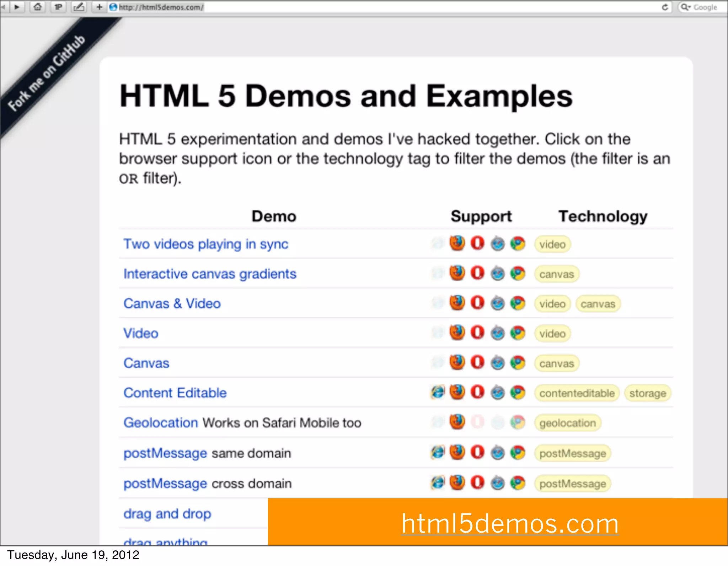Filter by the contenteditable tag
The image size is (728, 566).
pos(577,393)
